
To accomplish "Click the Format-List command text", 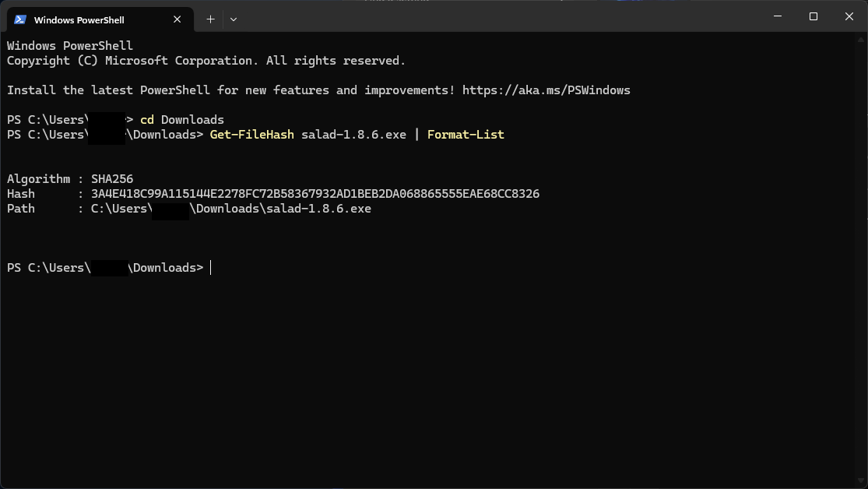I will (466, 135).
